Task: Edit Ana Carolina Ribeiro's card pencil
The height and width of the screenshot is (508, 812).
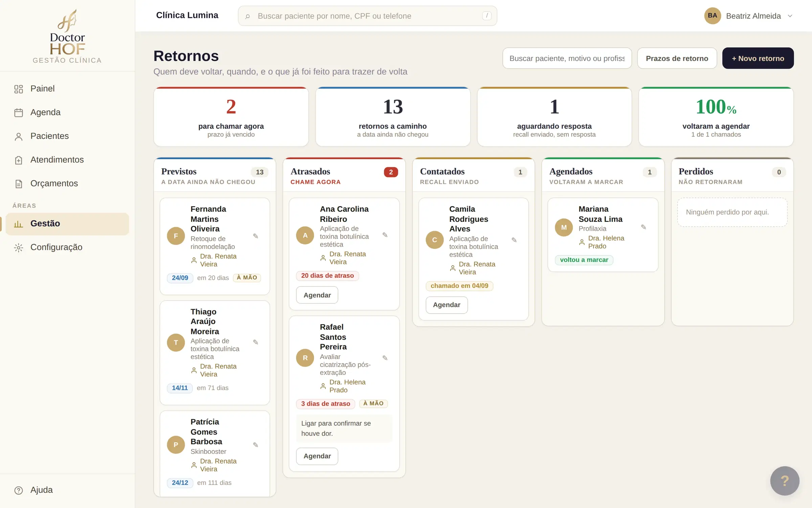Action: click(x=385, y=235)
